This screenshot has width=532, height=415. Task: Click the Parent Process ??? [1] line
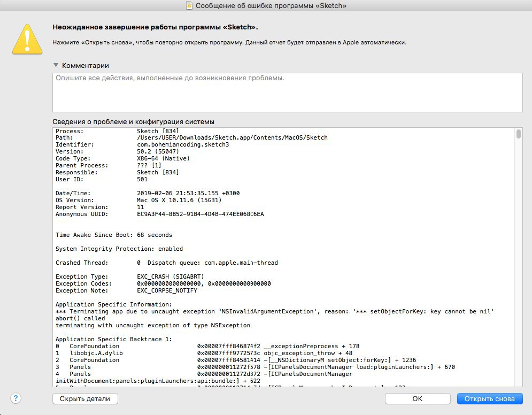point(109,165)
